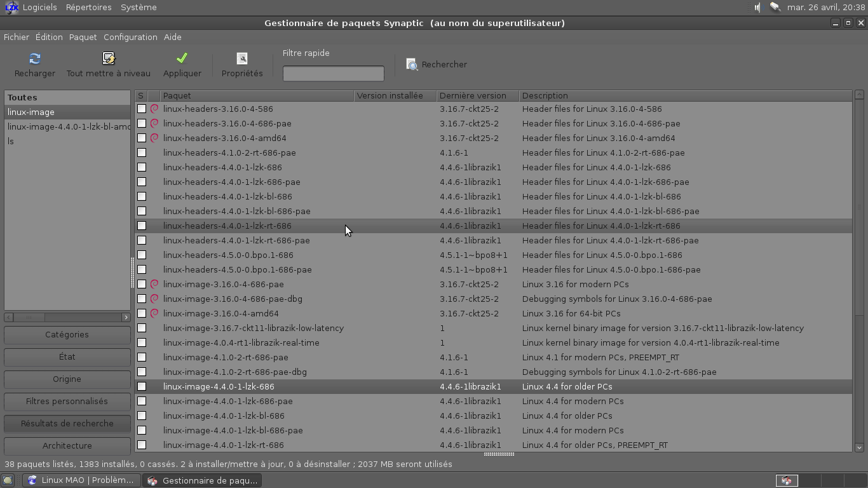
Task: Mark the linux-image-4.4.0-1-lzk-rt-686 checkbox
Action: (x=142, y=445)
